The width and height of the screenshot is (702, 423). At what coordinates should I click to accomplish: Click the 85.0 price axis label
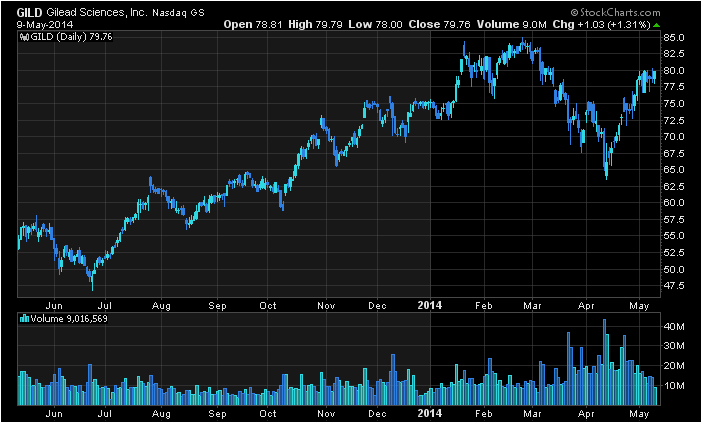click(674, 38)
